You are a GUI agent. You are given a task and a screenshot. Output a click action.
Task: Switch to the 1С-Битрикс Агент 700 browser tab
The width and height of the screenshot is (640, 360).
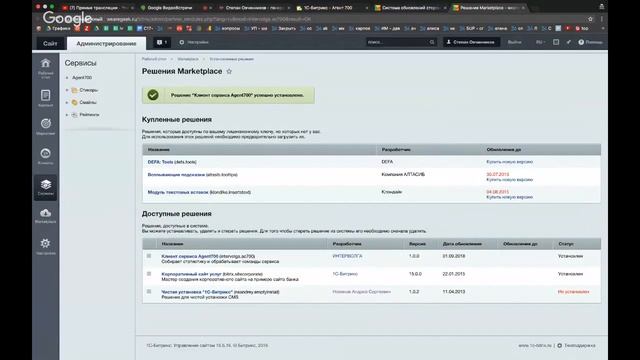click(x=329, y=8)
